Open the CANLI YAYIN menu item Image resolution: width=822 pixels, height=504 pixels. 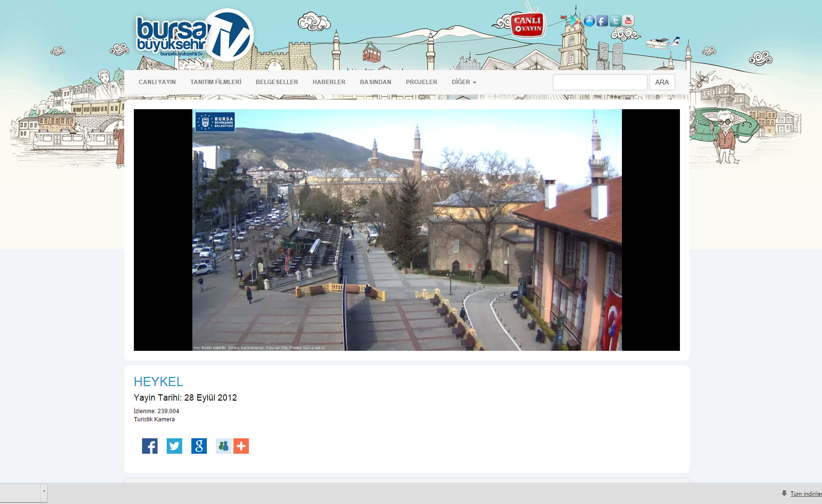pyautogui.click(x=157, y=82)
